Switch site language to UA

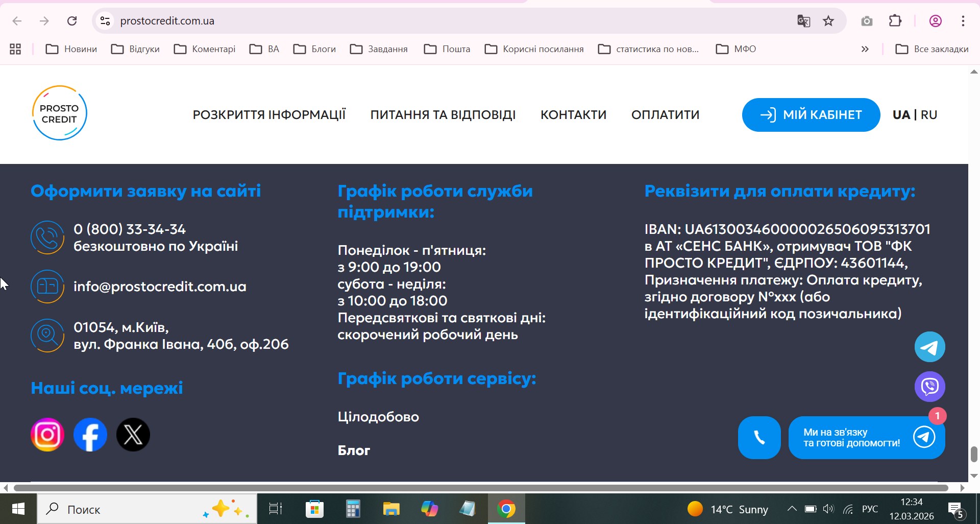click(901, 115)
